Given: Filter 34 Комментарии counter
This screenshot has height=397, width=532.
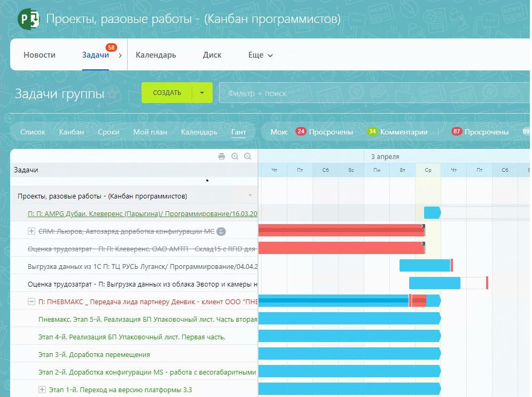Looking at the screenshot, I should pyautogui.click(x=397, y=132).
